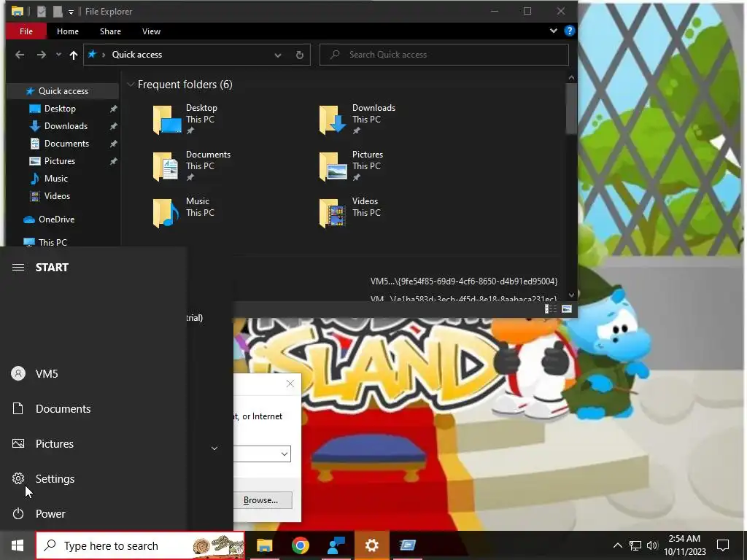Open network status in system tray

pos(635,545)
